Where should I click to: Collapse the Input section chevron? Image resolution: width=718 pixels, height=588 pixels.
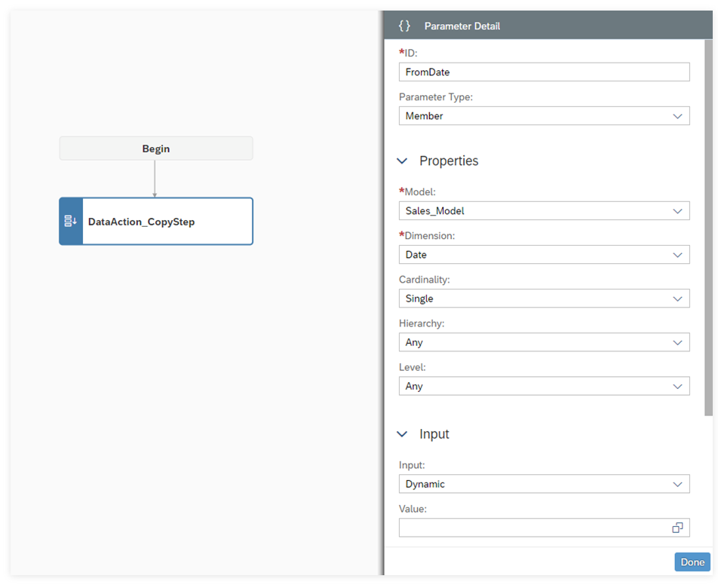tap(403, 434)
